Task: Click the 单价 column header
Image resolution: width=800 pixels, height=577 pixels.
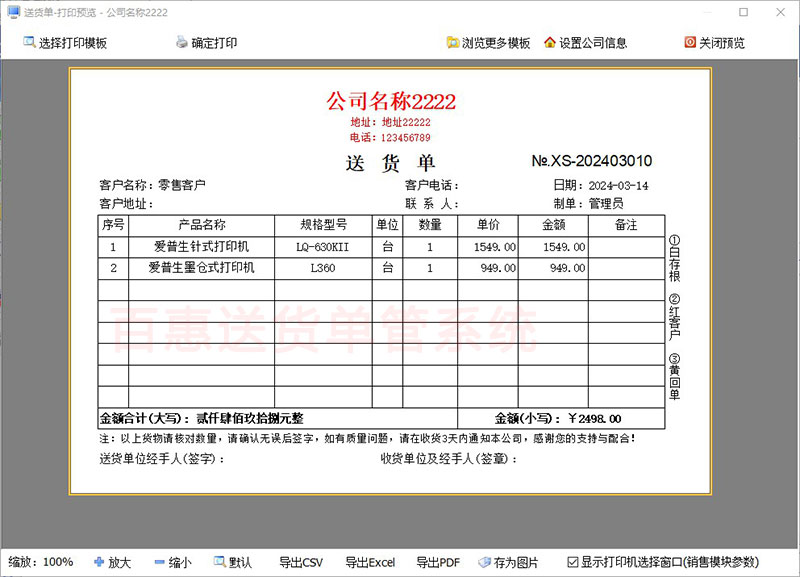Action: tap(488, 225)
